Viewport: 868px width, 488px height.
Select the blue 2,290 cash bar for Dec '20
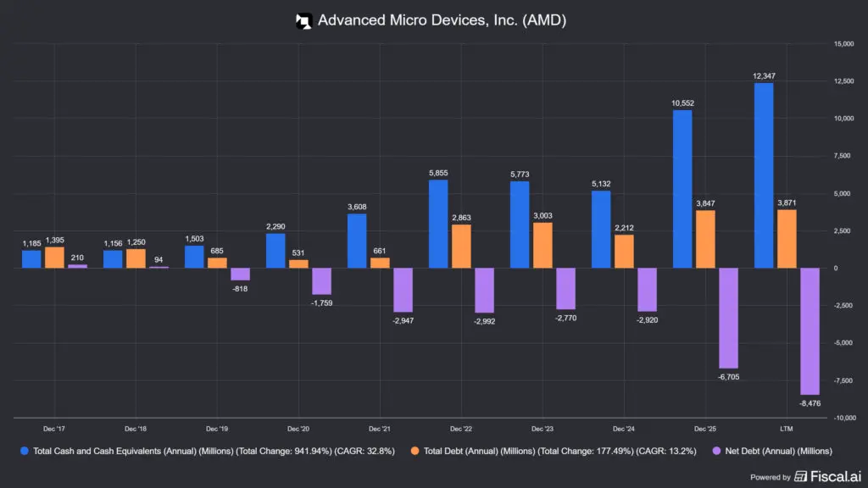coord(275,251)
